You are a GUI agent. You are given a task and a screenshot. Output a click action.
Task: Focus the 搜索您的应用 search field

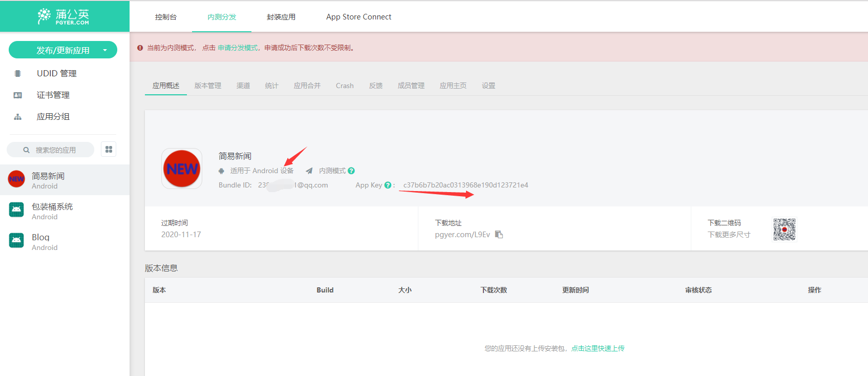51,150
